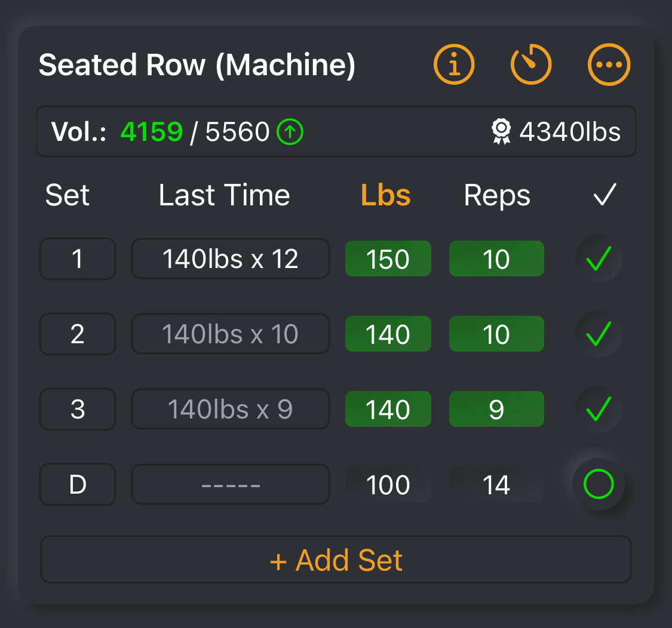The width and height of the screenshot is (672, 628).
Task: Select the Reps column header
Action: (497, 195)
